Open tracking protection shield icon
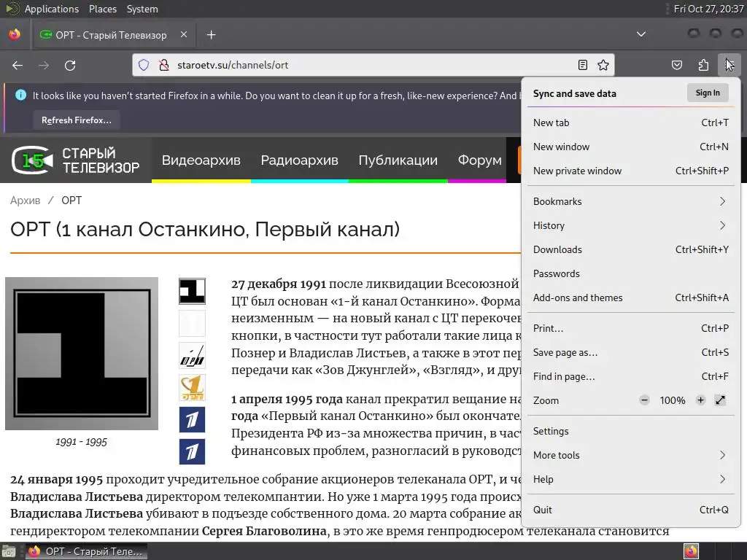Screen dimensions: 747x560 tap(144, 65)
